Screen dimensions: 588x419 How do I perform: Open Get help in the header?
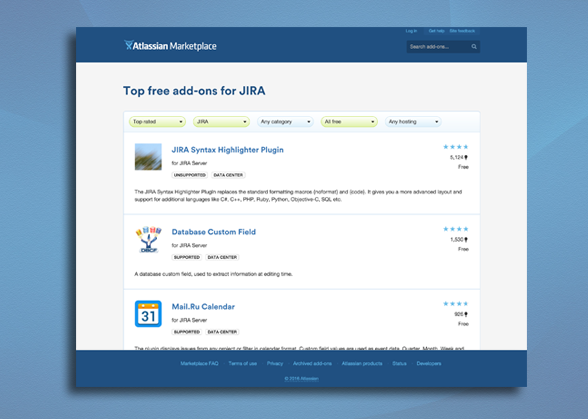click(436, 31)
